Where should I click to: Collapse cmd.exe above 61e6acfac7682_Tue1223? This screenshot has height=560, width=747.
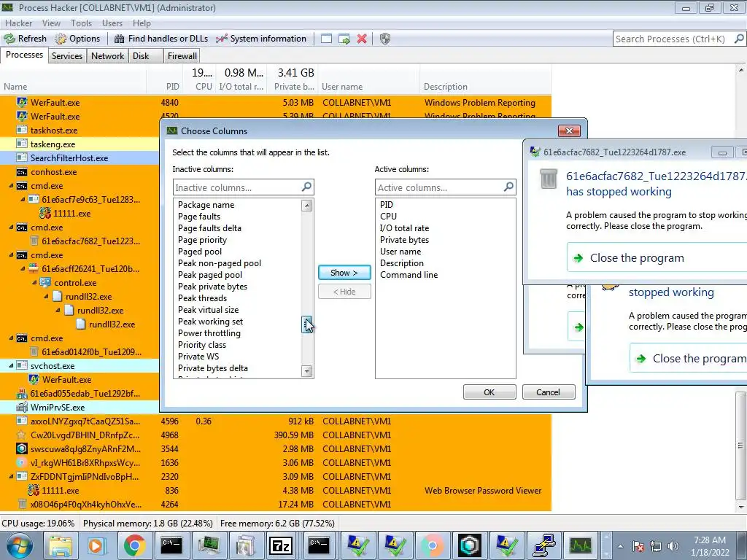(11, 227)
